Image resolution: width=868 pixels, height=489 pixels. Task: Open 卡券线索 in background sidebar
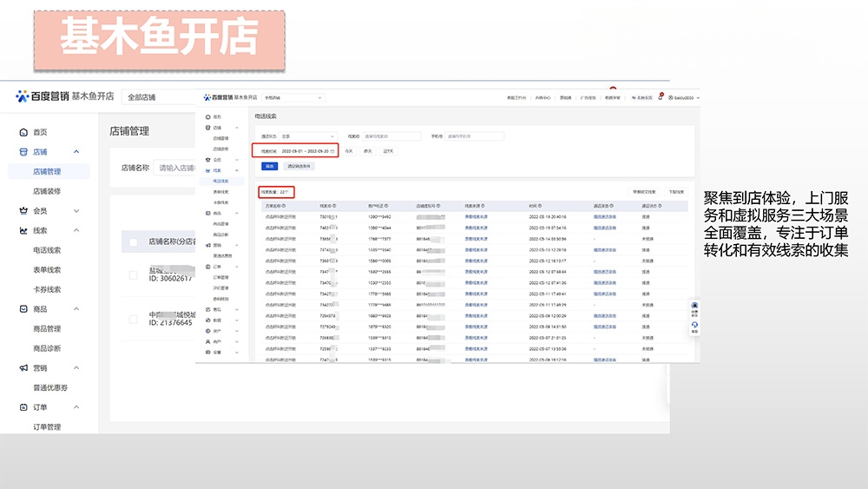(47, 289)
